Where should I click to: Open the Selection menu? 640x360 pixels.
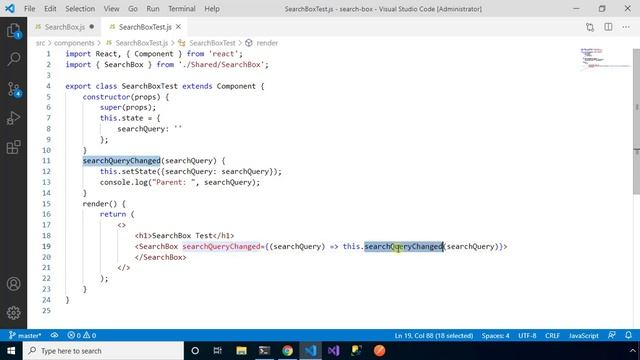pyautogui.click(x=80, y=9)
